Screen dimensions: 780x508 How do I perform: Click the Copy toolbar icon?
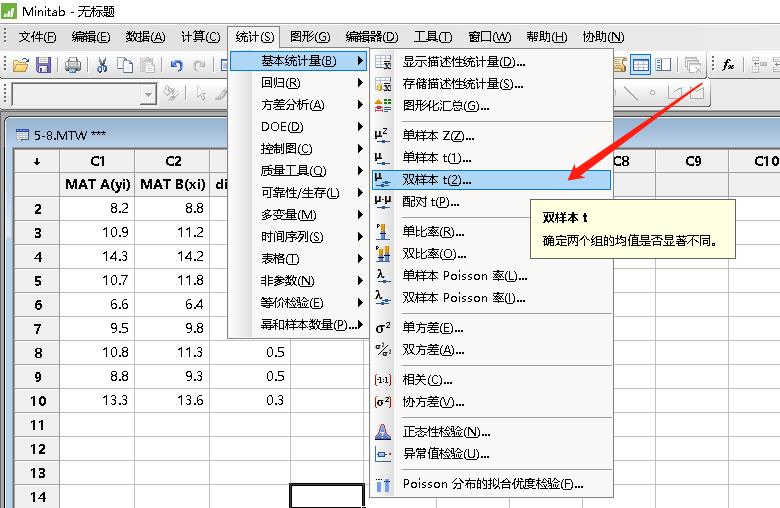pos(125,65)
